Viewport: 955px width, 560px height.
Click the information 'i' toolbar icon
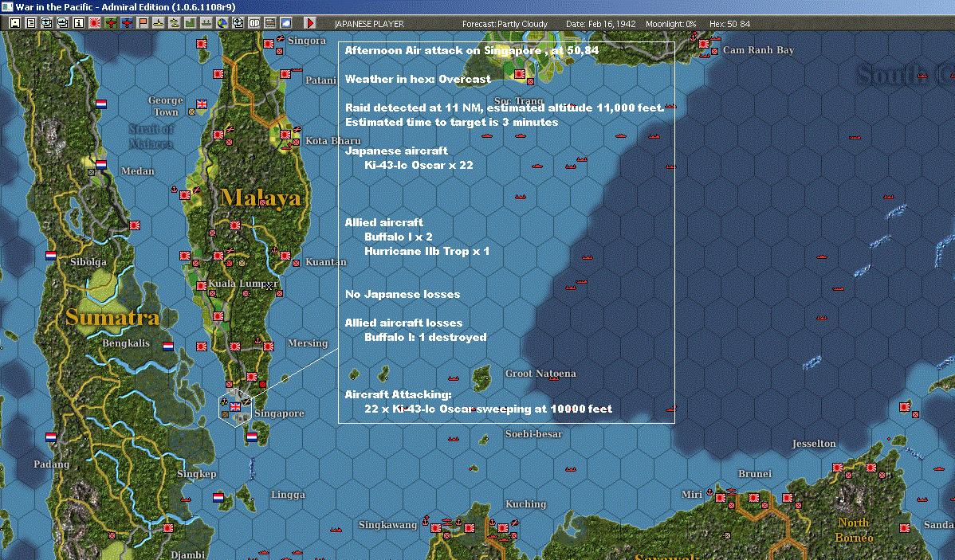79,23
